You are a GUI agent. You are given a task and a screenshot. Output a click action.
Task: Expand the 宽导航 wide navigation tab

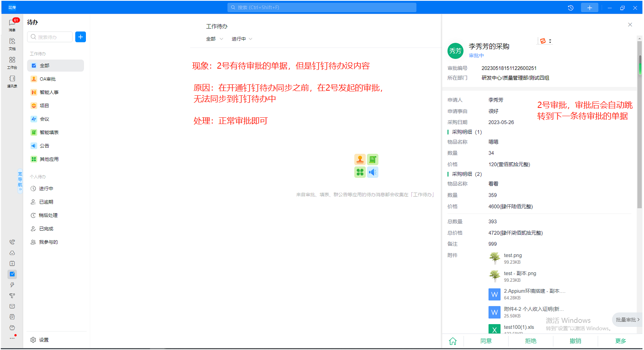[20, 181]
